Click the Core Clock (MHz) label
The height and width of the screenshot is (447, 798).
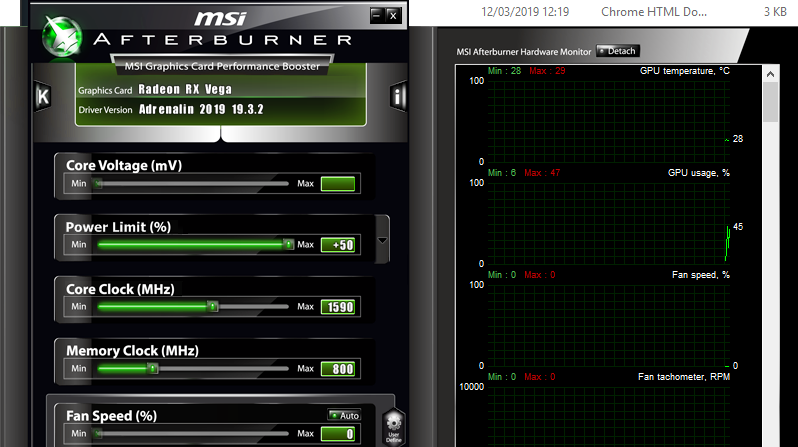pyautogui.click(x=120, y=289)
